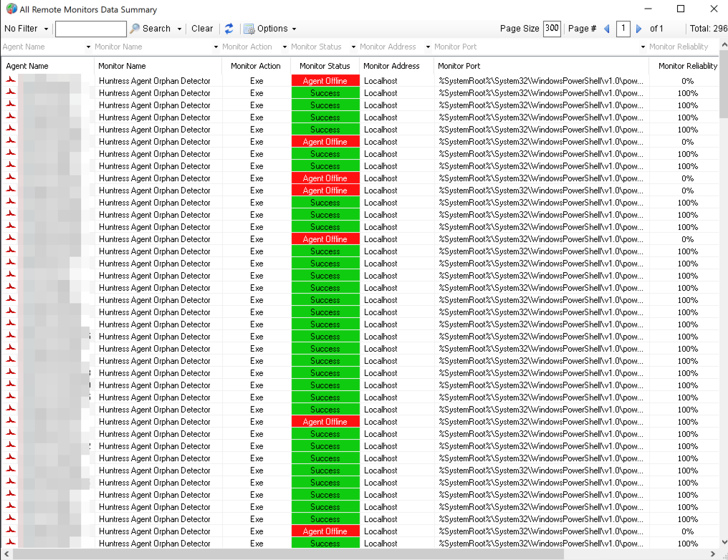Open the Options menu
This screenshot has width=728, height=560.
(x=270, y=29)
